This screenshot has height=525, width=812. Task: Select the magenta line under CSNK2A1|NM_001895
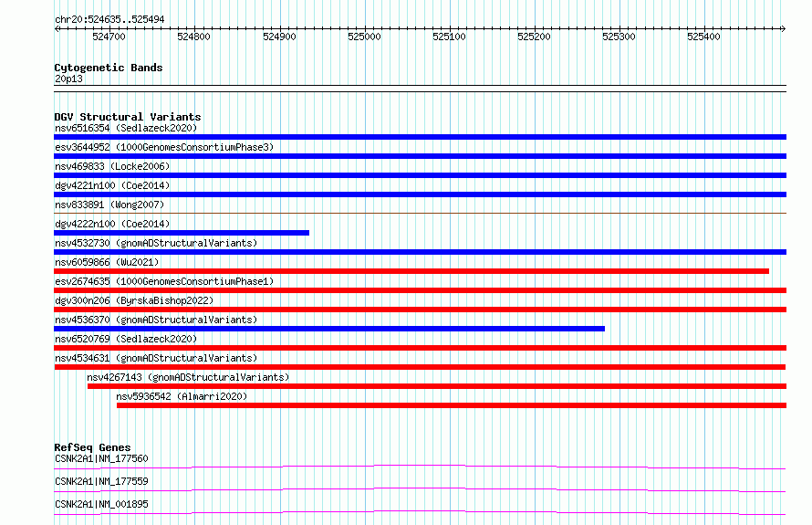(x=420, y=513)
